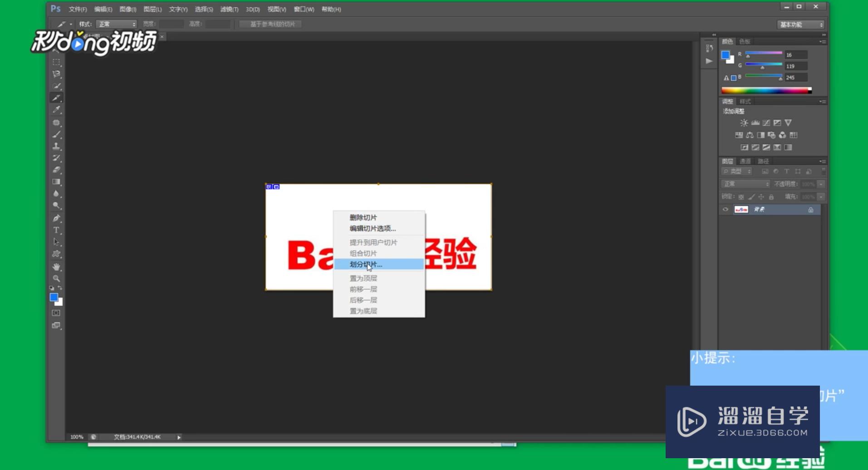The width and height of the screenshot is (868, 470).
Task: Switch to the 色板 tab
Action: tap(745, 42)
